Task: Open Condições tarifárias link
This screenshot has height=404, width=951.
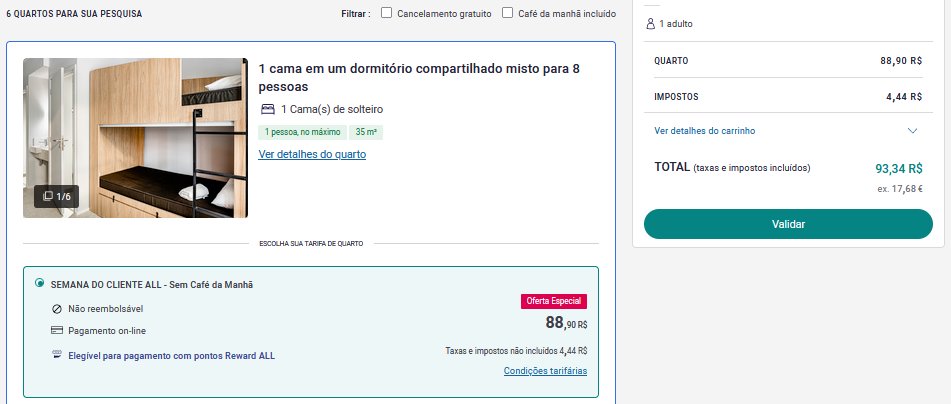Action: click(x=545, y=371)
